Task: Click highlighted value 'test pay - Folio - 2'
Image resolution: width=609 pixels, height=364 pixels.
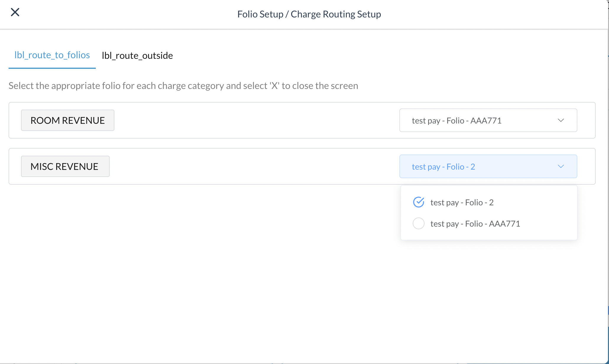Action: pyautogui.click(x=443, y=167)
